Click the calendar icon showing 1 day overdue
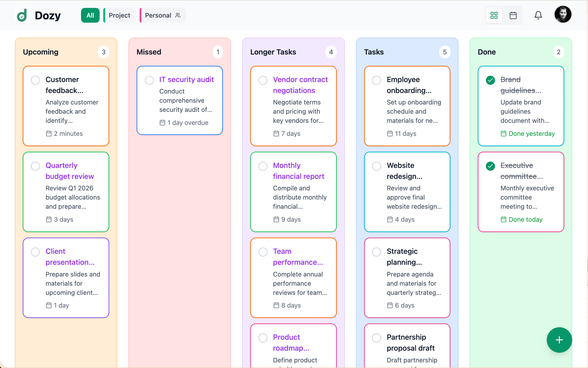The width and height of the screenshot is (588, 368). tap(162, 123)
